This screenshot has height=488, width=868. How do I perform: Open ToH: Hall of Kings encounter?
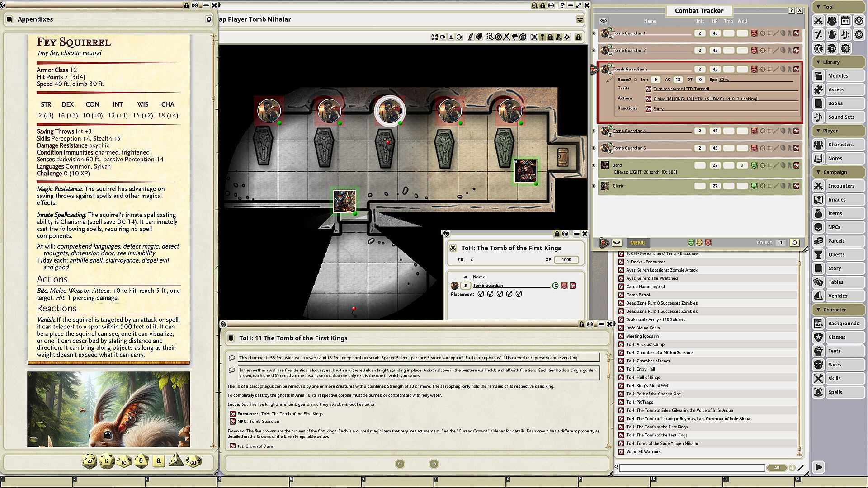click(x=643, y=377)
